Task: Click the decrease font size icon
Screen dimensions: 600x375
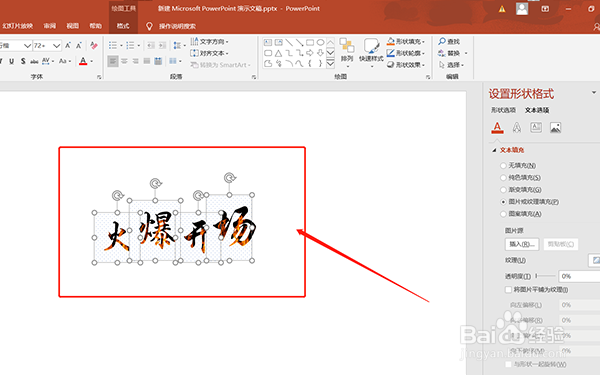Action: tap(79, 46)
